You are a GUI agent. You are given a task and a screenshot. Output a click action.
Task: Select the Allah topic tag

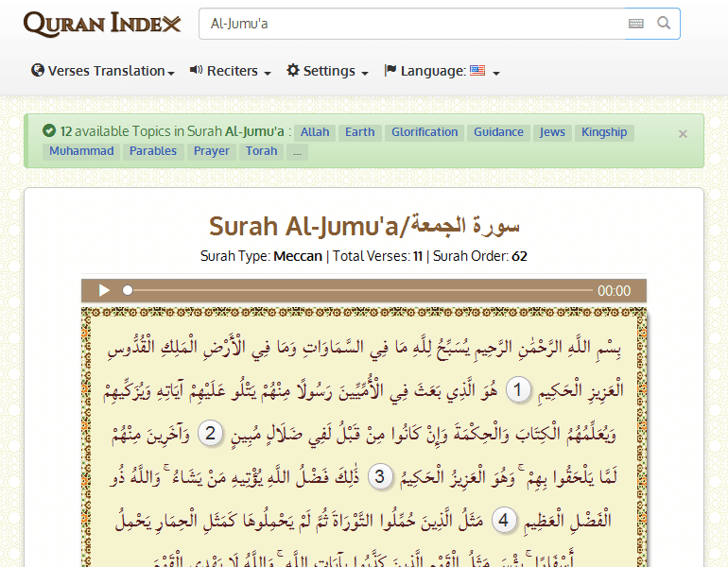(x=315, y=132)
